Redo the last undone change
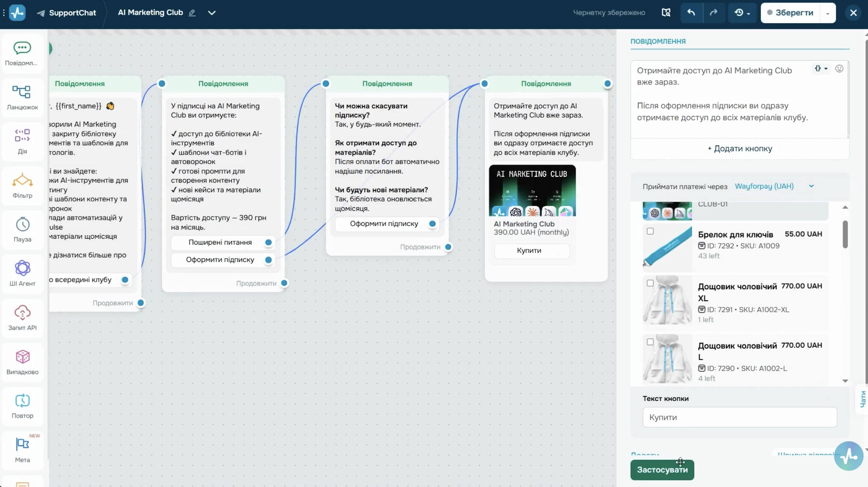This screenshot has height=487, width=868. 714,13
